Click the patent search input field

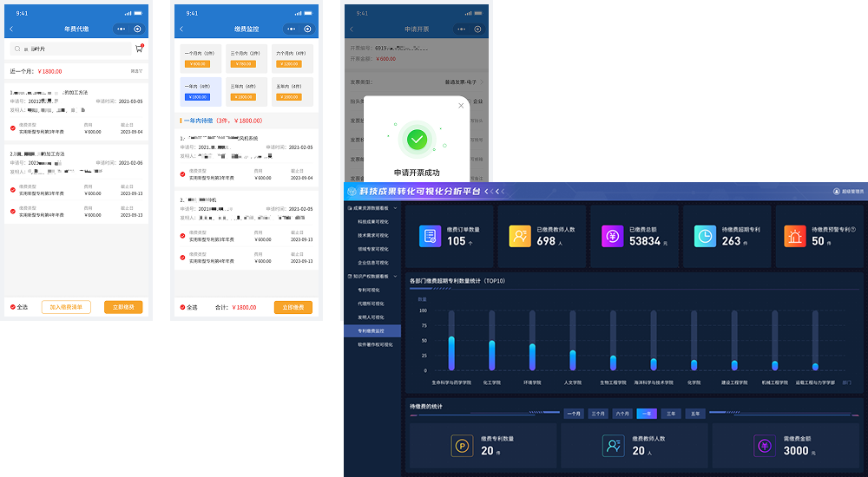69,49
